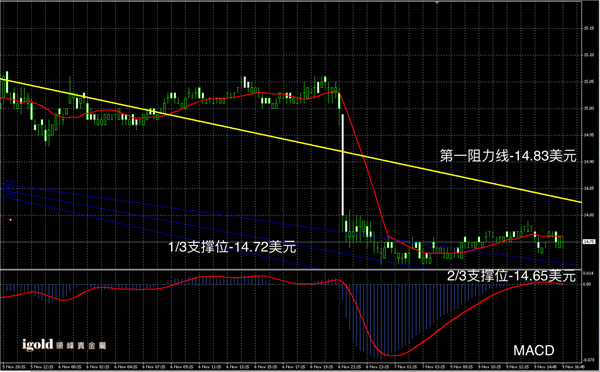Click the 15.00 price level on axis

click(x=589, y=108)
